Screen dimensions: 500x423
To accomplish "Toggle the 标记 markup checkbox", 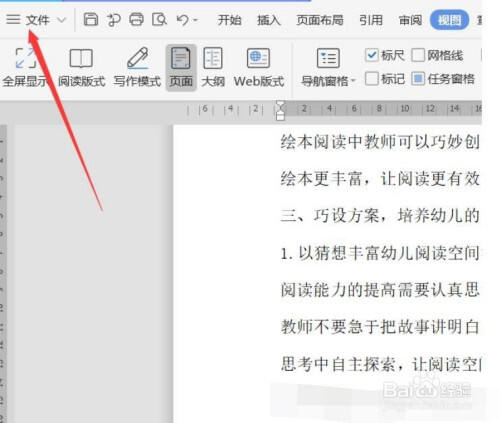I will 371,79.
